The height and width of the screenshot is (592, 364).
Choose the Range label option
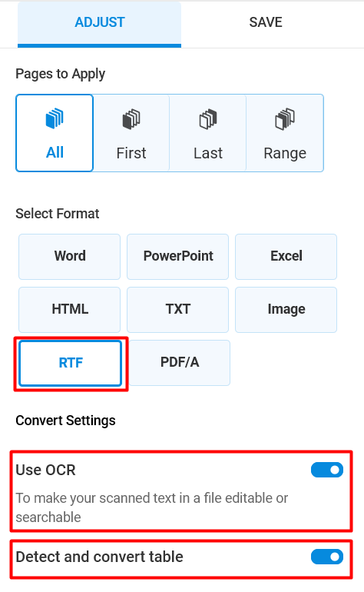[285, 154]
